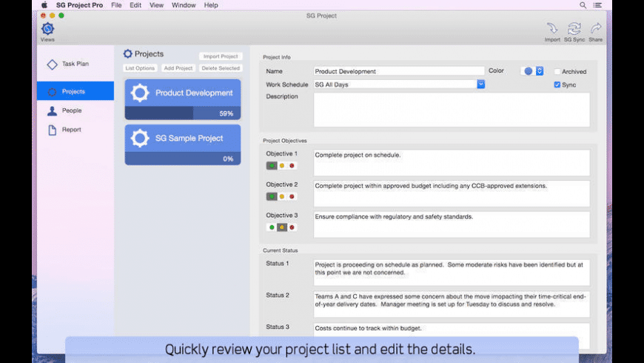Set Objective 2 status to yellow
This screenshot has height=363, width=644.
click(x=282, y=196)
